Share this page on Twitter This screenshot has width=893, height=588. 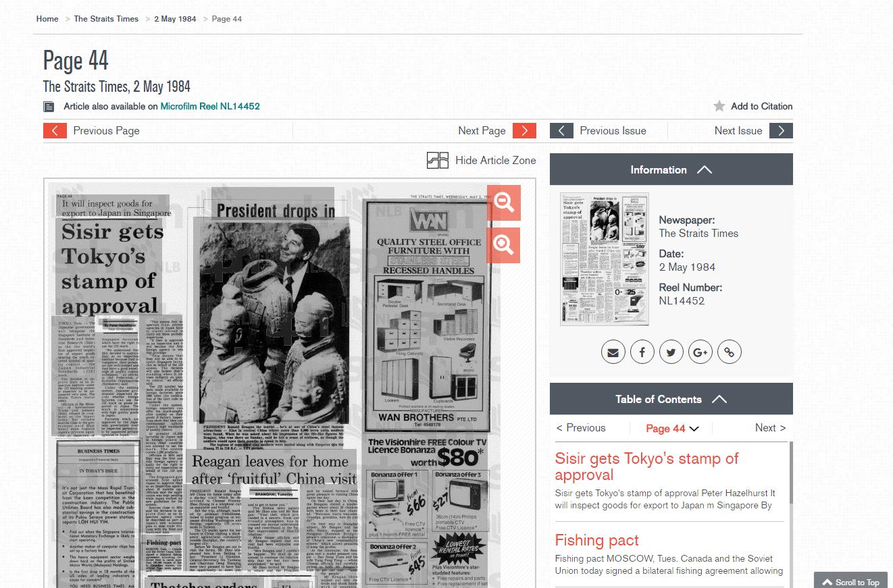click(671, 352)
